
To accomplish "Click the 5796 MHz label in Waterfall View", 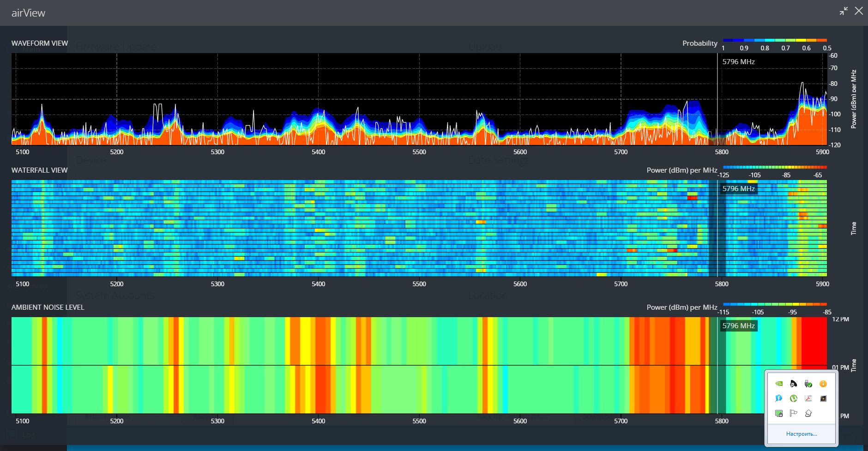I will [738, 189].
